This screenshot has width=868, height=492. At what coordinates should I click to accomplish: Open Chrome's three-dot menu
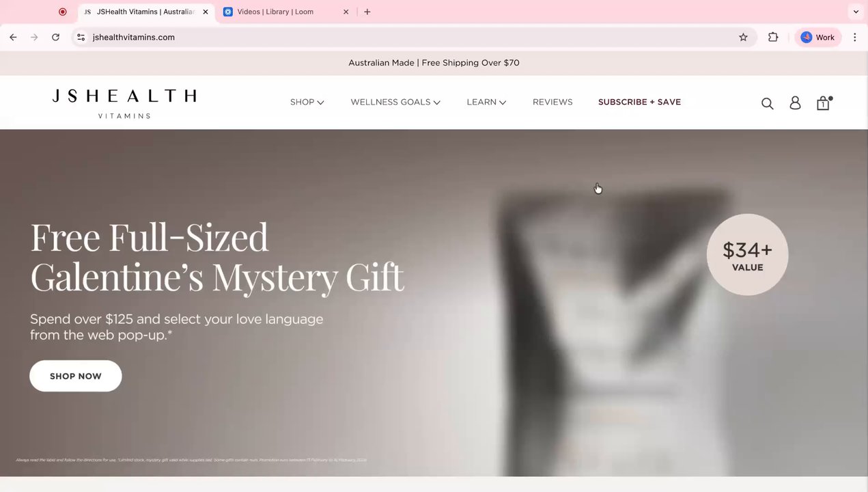coord(855,38)
